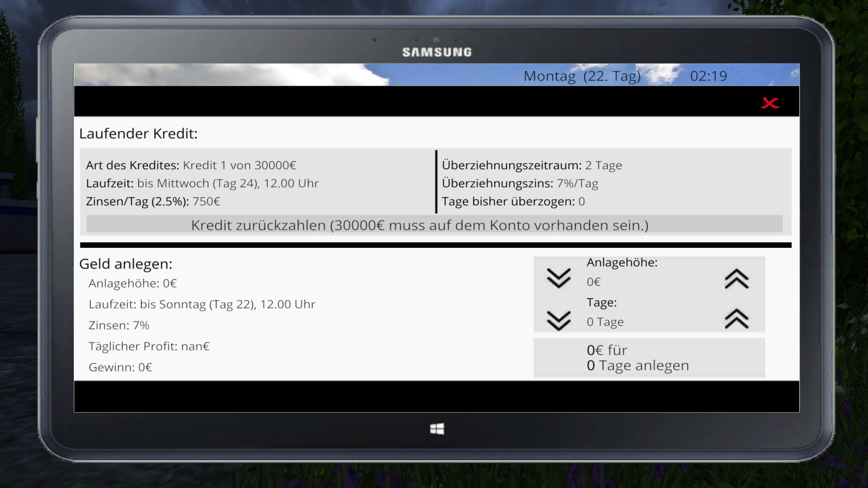Select the Geld anlegen heading
Image resolution: width=868 pixels, height=488 pixels.
click(x=126, y=264)
